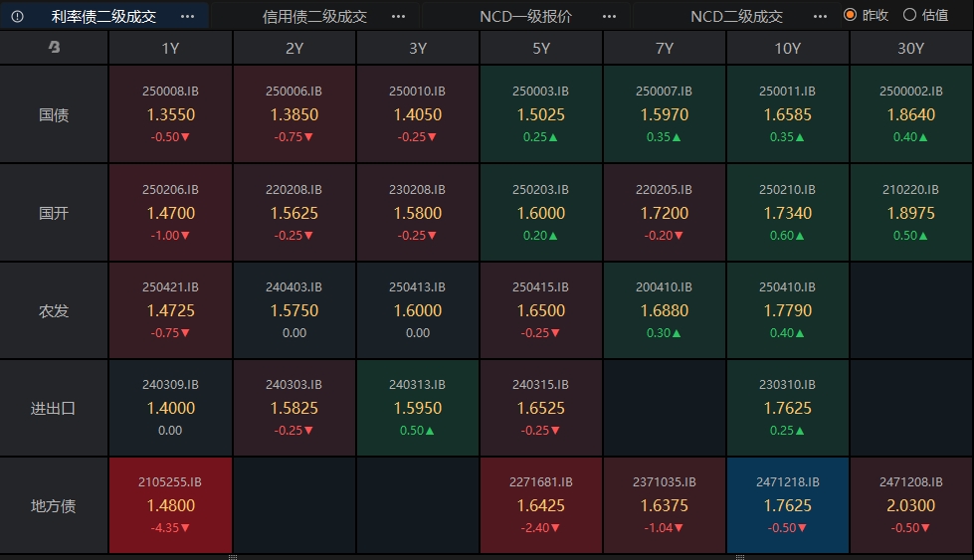Image resolution: width=974 pixels, height=560 pixels.
Task: Click the swap icon in header corner
Action: tap(54, 47)
